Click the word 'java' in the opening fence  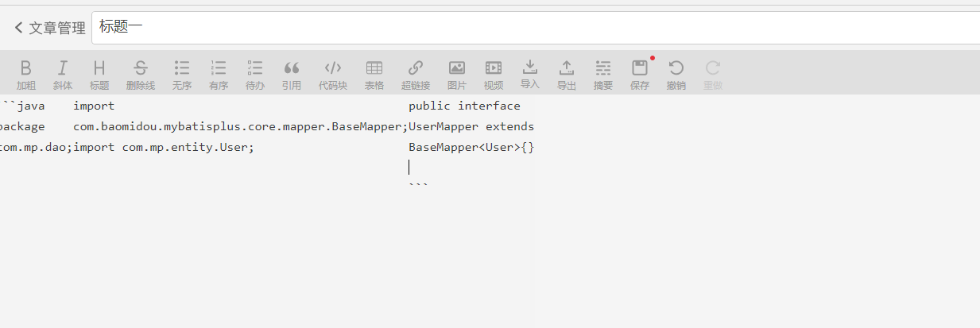coord(31,106)
